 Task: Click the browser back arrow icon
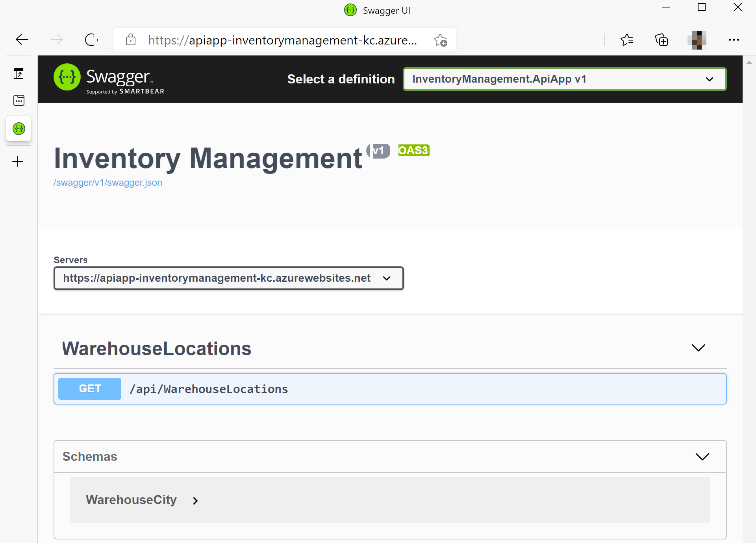(x=22, y=39)
